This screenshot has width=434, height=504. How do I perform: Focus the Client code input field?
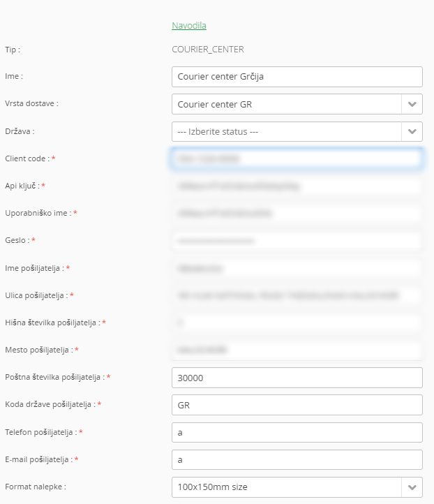pos(297,158)
